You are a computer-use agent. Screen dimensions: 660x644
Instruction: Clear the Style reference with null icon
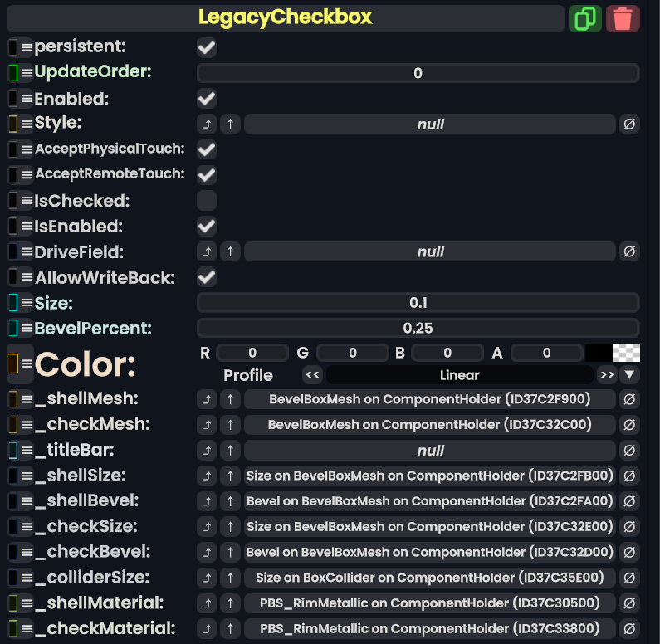click(x=629, y=124)
